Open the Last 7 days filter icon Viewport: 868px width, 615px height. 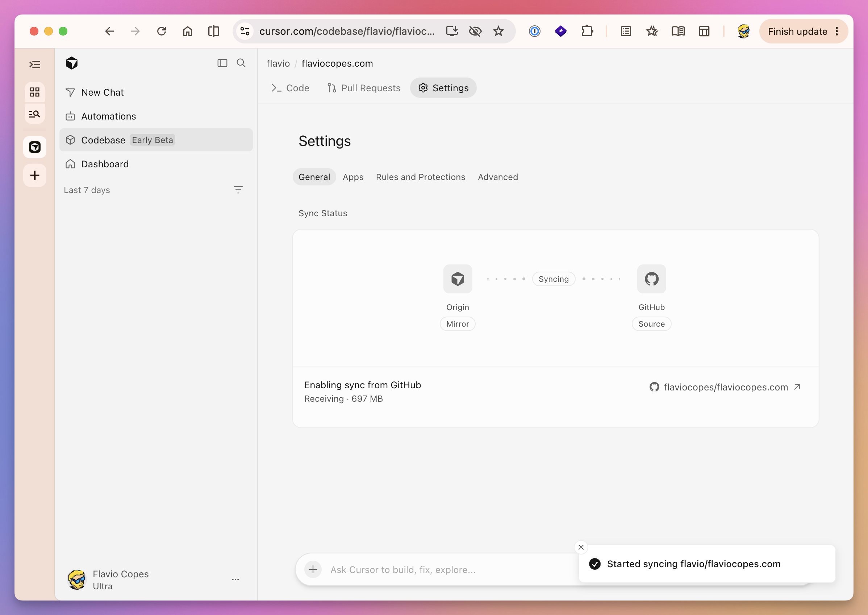[238, 190]
